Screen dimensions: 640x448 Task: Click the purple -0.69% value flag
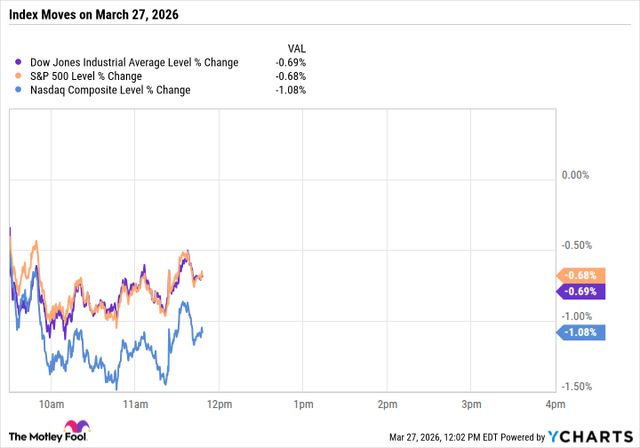click(x=580, y=291)
